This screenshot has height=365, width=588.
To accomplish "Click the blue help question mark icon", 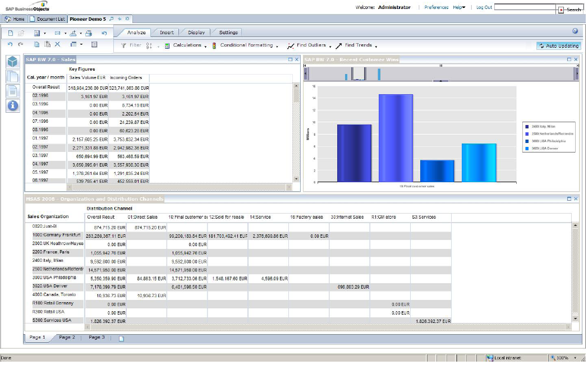I will [575, 32].
